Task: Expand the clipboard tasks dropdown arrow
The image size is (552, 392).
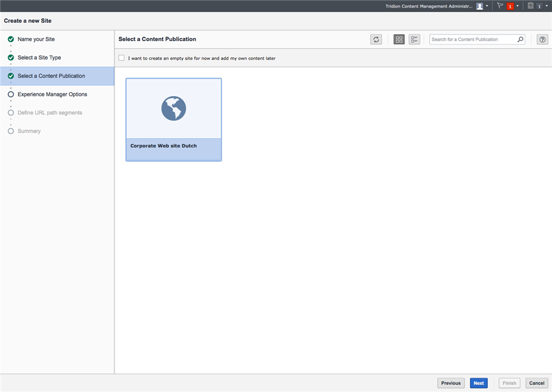Action: click(547, 6)
